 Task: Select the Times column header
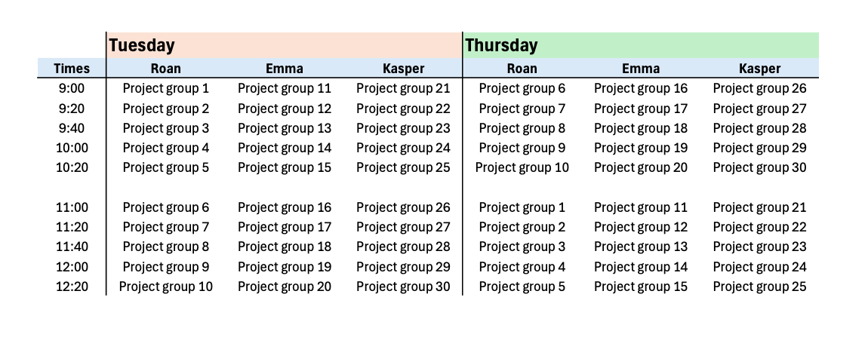pyautogui.click(x=72, y=69)
